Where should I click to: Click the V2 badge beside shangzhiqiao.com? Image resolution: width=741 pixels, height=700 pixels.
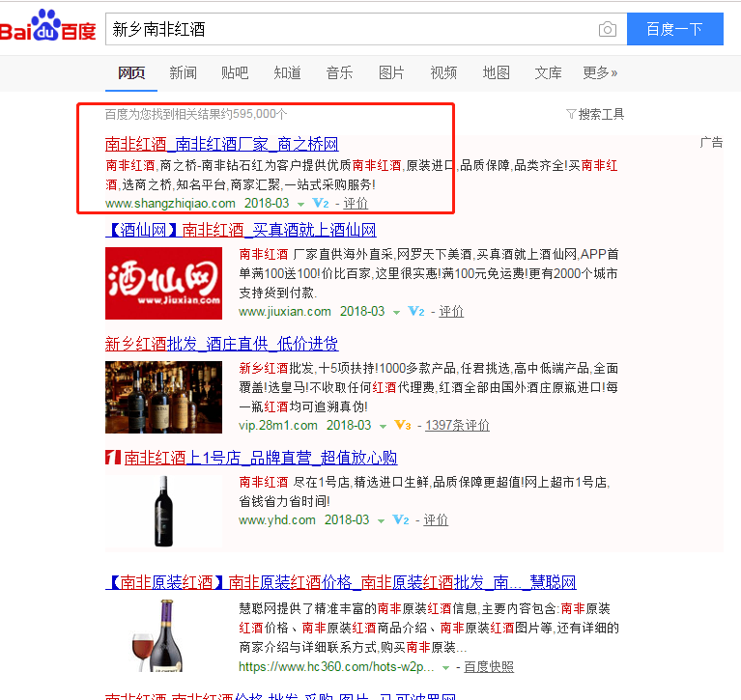[x=321, y=203]
